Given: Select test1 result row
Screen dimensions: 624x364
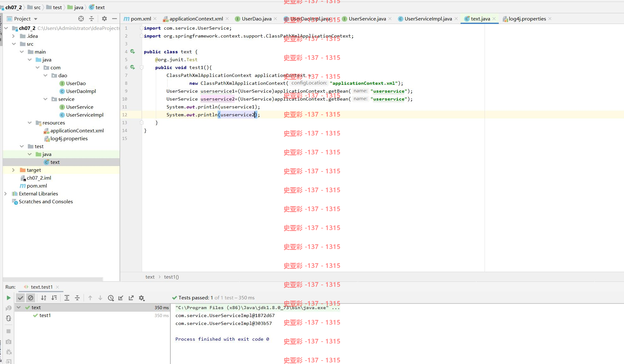Looking at the screenshot, I should (92, 315).
